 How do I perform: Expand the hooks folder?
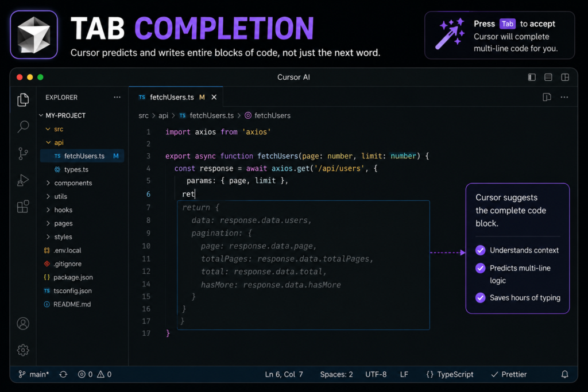[48, 210]
